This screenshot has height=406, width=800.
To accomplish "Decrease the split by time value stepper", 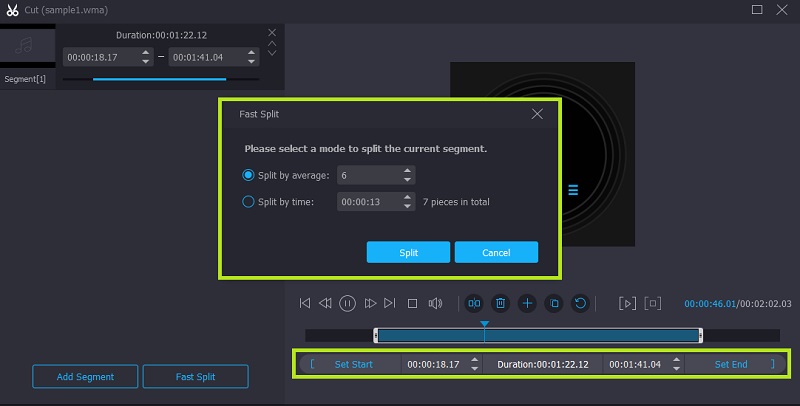I will [407, 206].
